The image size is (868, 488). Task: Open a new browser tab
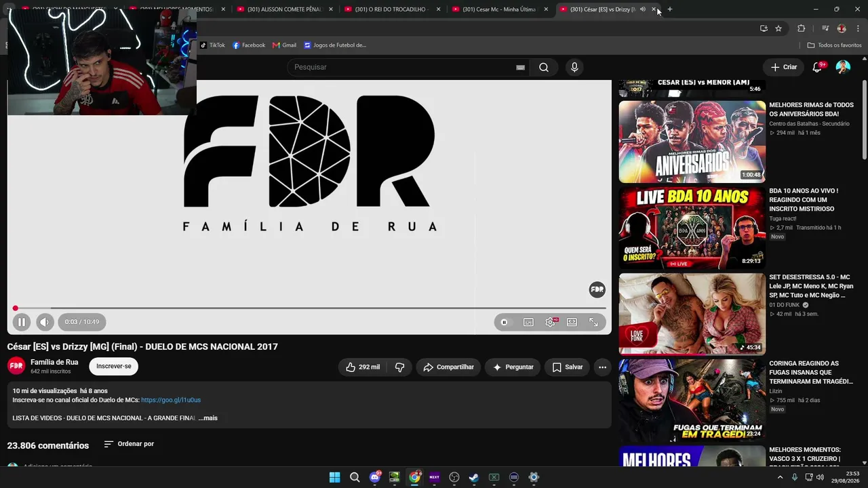(670, 9)
